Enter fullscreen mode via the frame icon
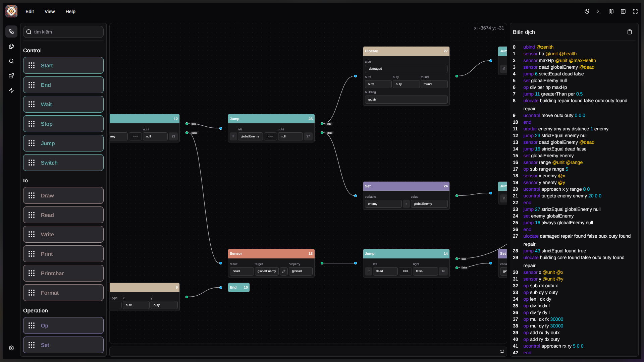 click(635, 11)
